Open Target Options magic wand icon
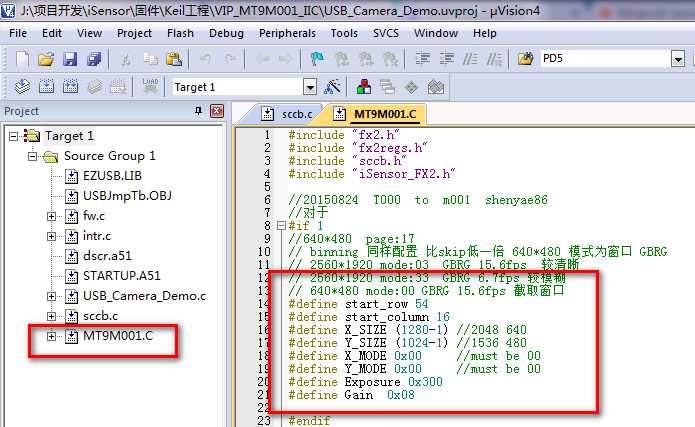 [x=332, y=86]
